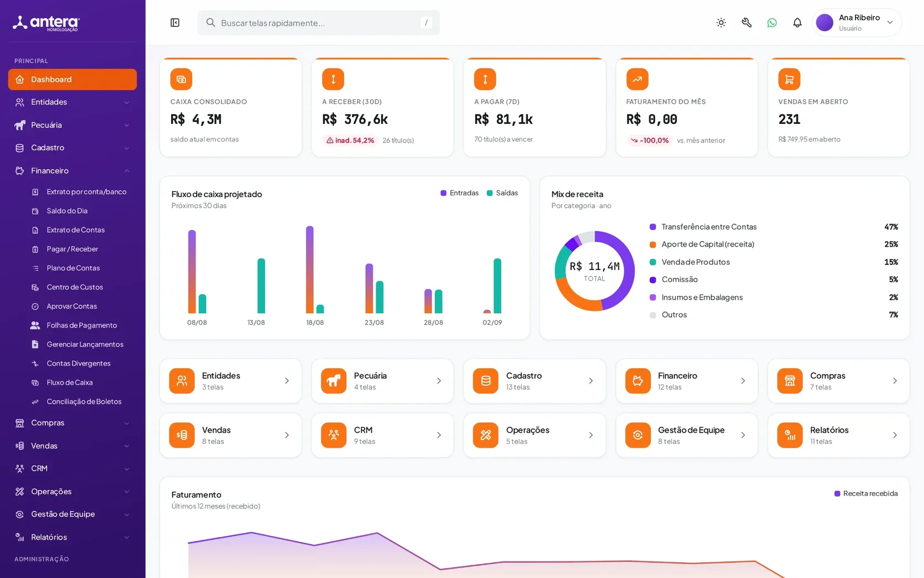Viewport: 924px width, 578px height.
Task: Click the Vendas em Aberto cart icon
Action: (x=789, y=79)
